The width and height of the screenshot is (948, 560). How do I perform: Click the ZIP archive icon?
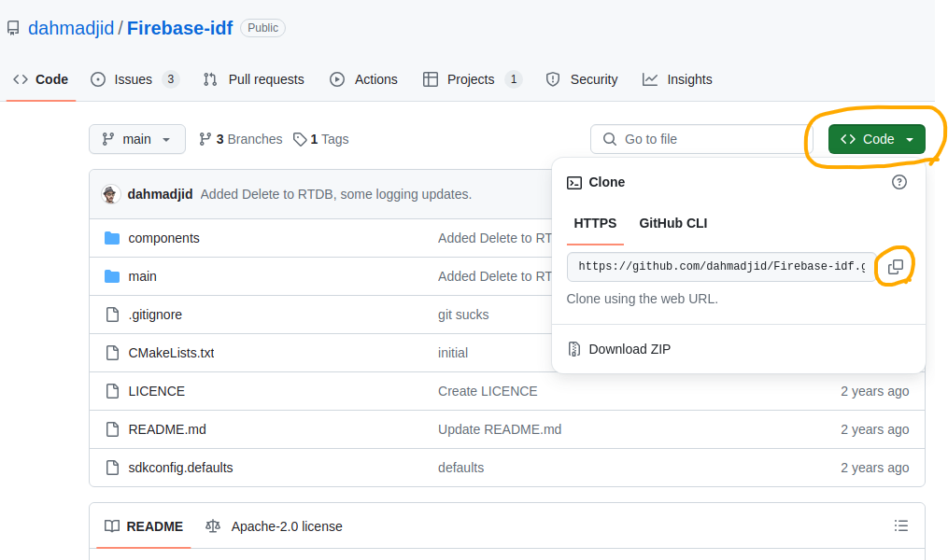point(573,349)
